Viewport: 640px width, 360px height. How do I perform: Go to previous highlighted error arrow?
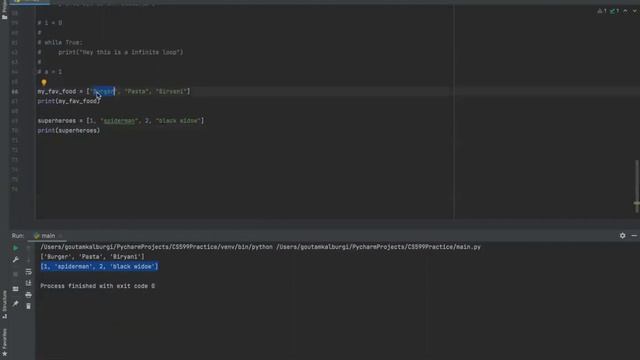625,11
